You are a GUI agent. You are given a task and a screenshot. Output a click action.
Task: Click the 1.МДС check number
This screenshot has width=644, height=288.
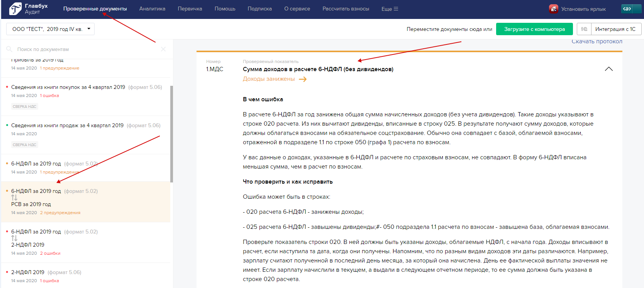pyautogui.click(x=215, y=69)
